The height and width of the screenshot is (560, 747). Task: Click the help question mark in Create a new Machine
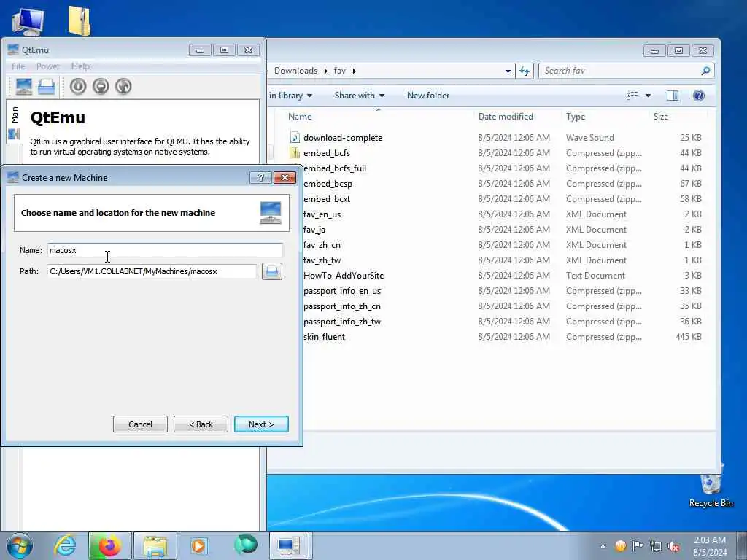pos(260,178)
